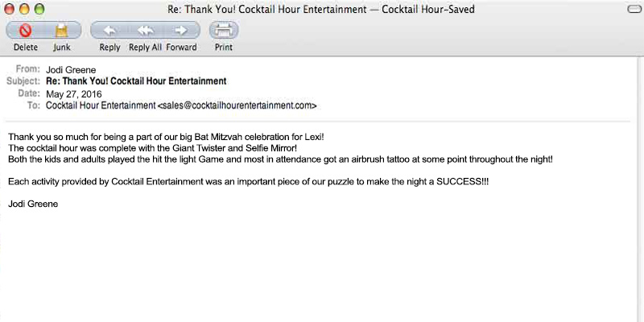The height and width of the screenshot is (322, 644).
Task: Click the line about Giant Twister
Action: (x=153, y=148)
